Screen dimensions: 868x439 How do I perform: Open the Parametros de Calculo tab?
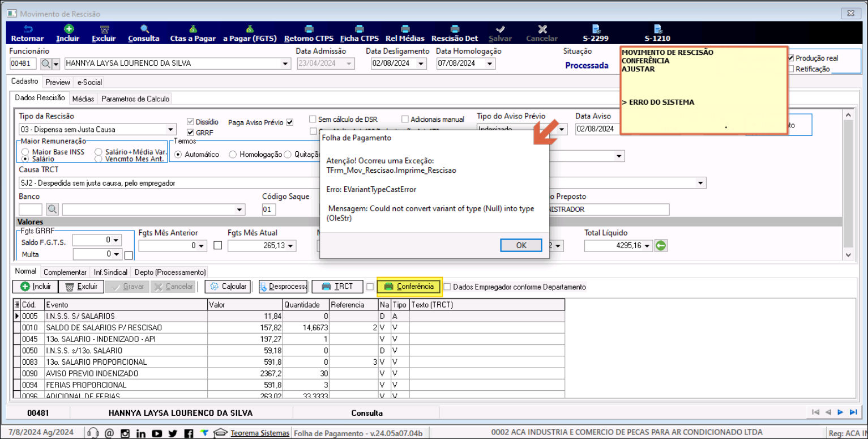pos(135,99)
